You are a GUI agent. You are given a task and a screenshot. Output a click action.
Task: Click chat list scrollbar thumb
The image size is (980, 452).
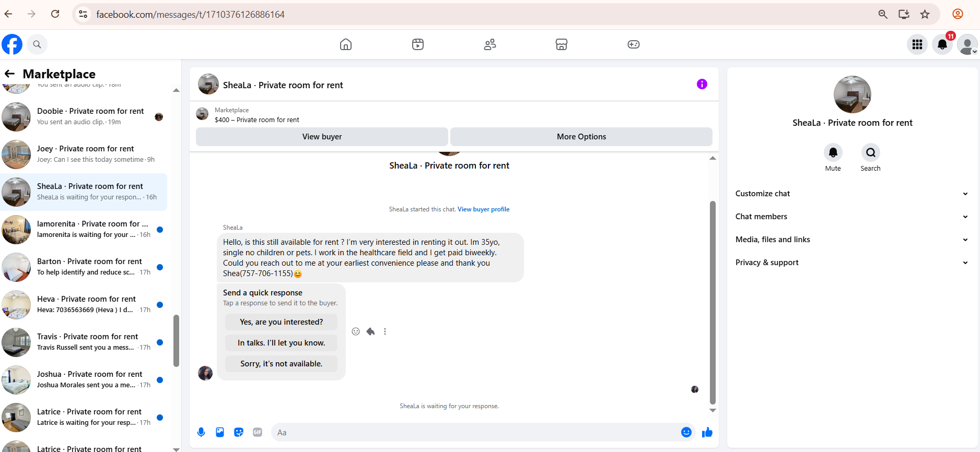pos(176,341)
